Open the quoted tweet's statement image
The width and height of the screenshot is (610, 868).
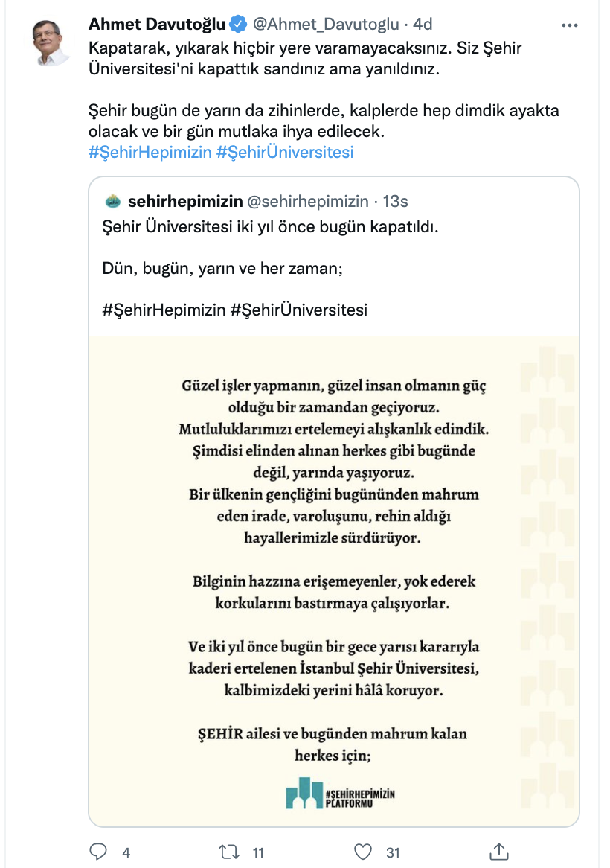(334, 581)
